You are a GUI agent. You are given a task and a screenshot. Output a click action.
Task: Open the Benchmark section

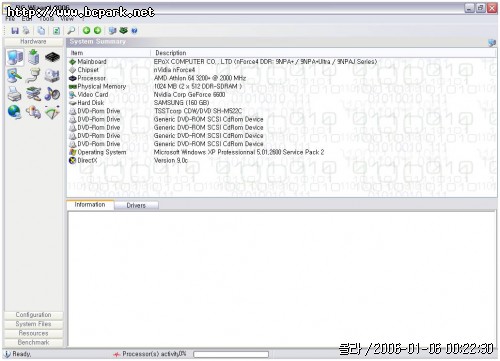coord(33,342)
